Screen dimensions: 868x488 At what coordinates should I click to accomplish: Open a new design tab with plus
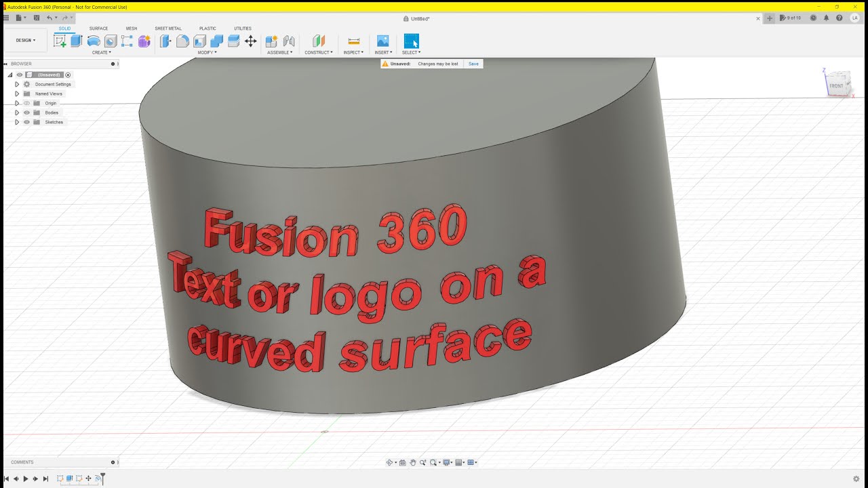coord(770,18)
